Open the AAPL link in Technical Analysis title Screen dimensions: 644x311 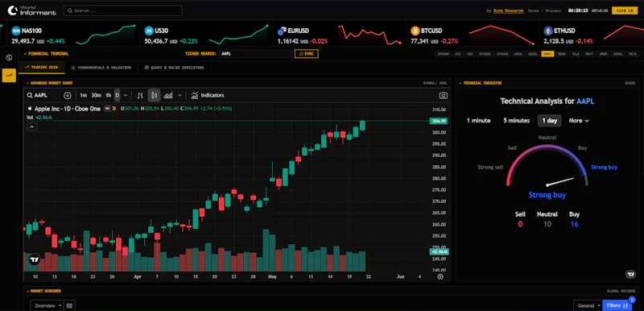coord(585,101)
